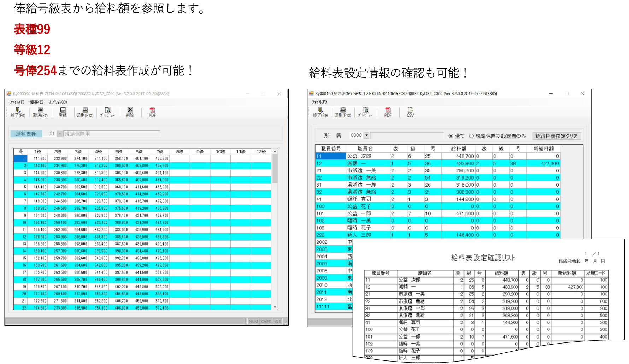Select row header 1 in salary table
The height and width of the screenshot is (364, 629).
point(20,159)
